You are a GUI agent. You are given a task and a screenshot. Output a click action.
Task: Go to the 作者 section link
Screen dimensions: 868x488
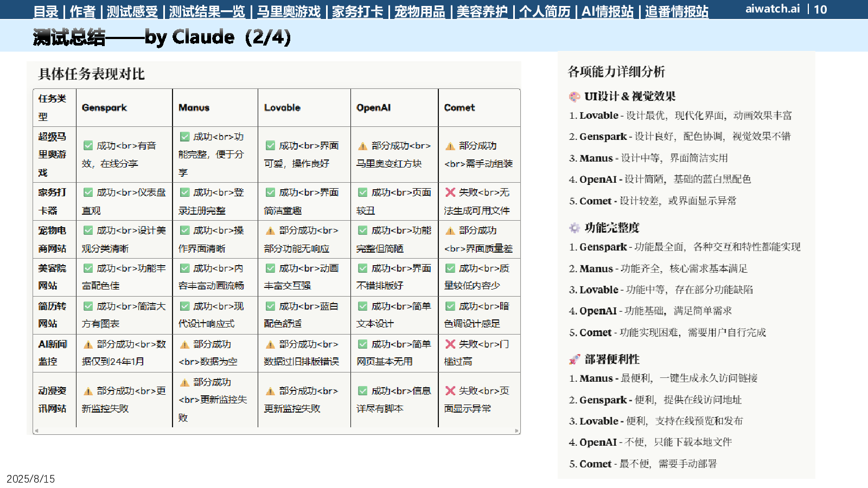coord(82,11)
